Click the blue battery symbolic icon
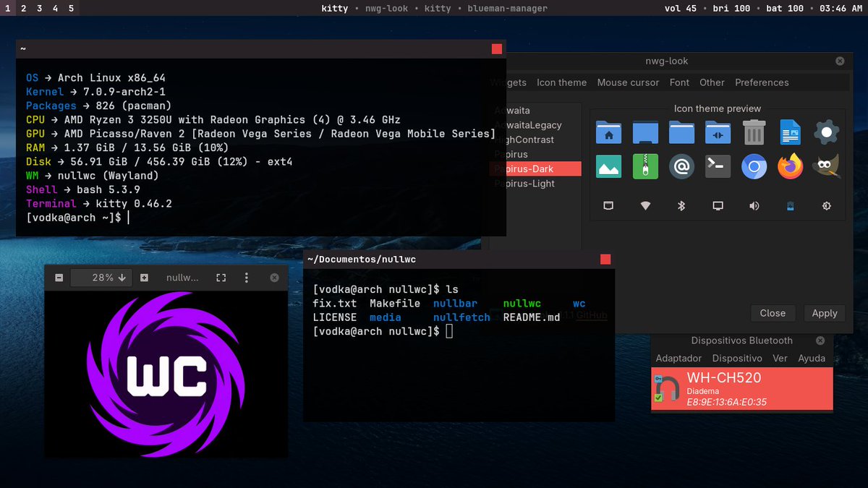Image resolution: width=868 pixels, height=488 pixels. 791,206
